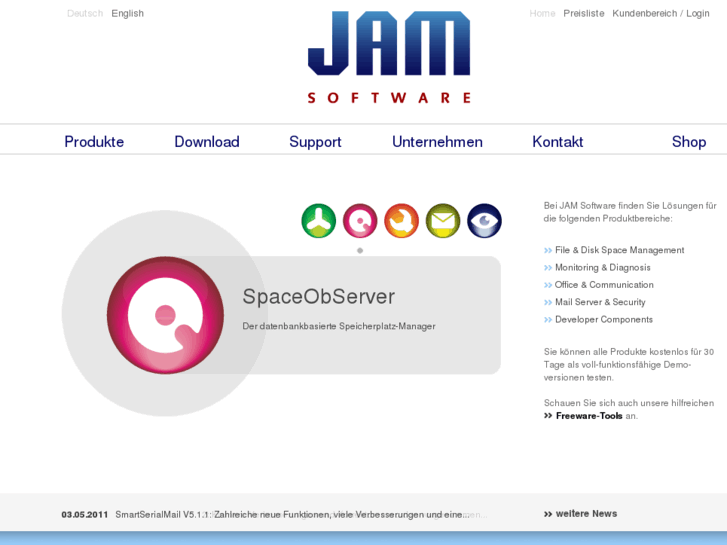The image size is (727, 545).
Task: Click the SpaceObServer title text
Action: [319, 296]
